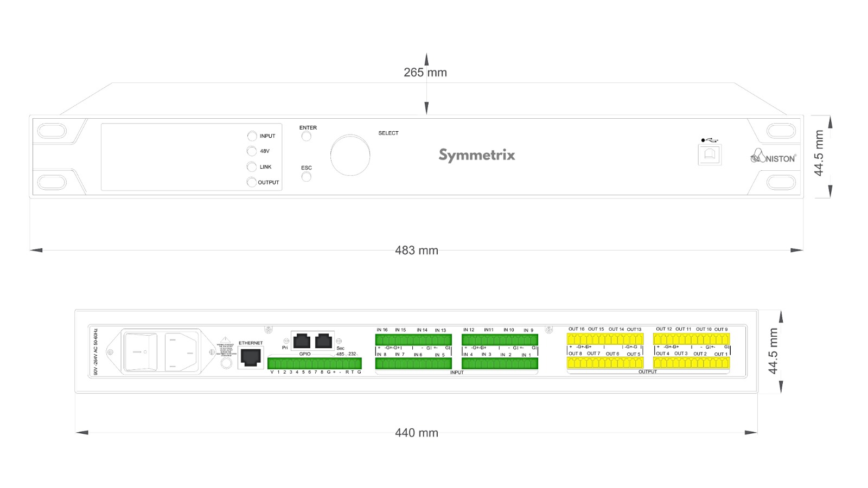Click the ESC button circle

coord(307,177)
